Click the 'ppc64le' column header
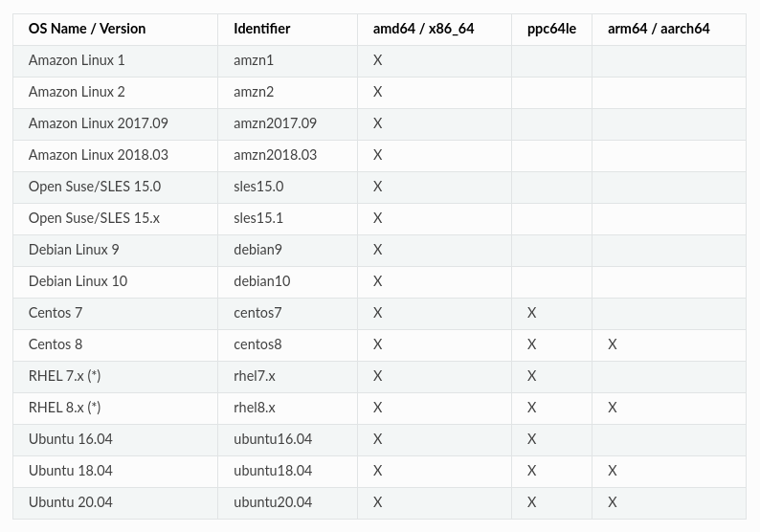 [551, 29]
